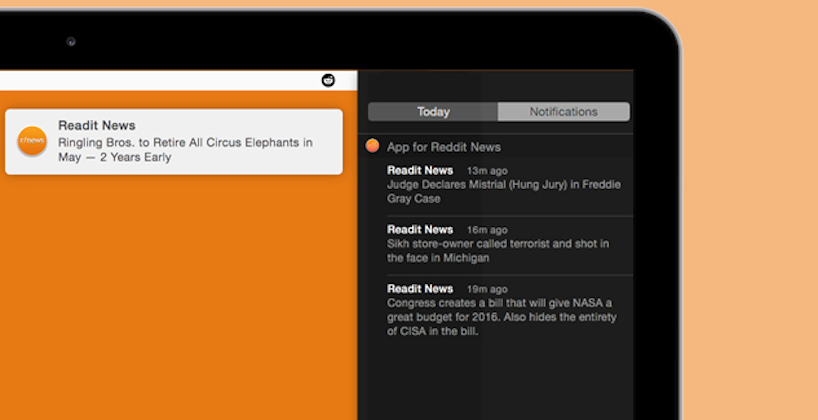Click the App for Reddit News header

click(443, 147)
